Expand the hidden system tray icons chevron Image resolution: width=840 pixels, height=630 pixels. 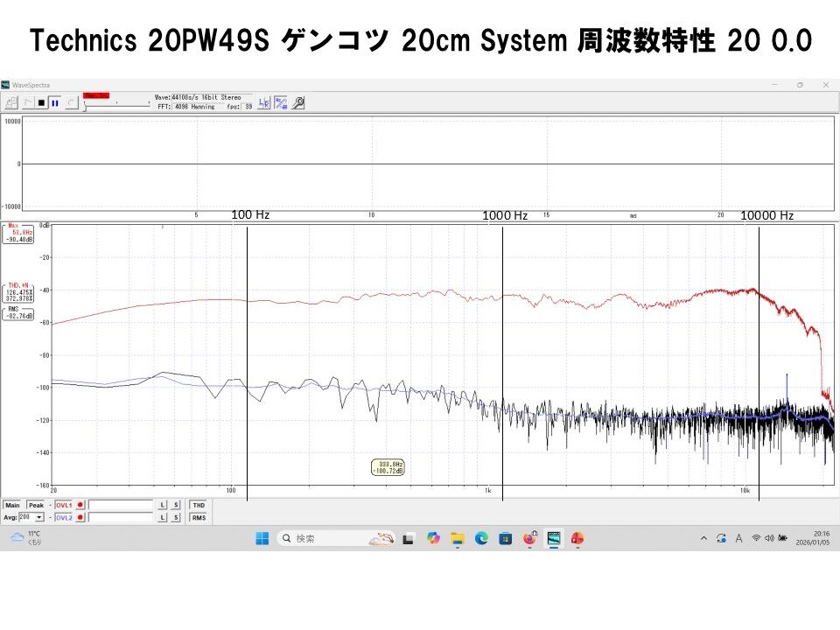(x=703, y=538)
